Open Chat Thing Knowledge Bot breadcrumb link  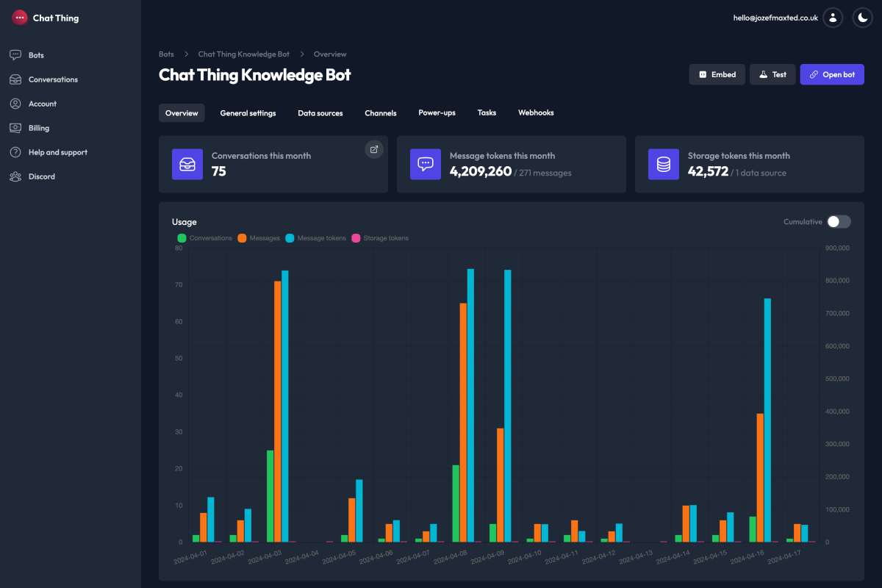pos(244,54)
